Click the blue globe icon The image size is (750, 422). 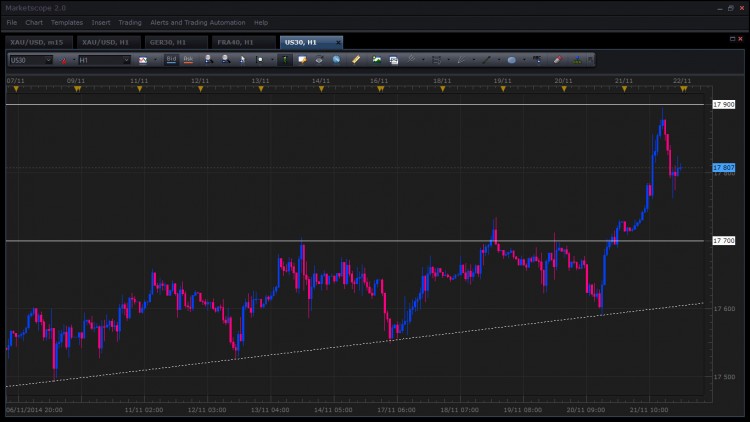tap(336, 59)
